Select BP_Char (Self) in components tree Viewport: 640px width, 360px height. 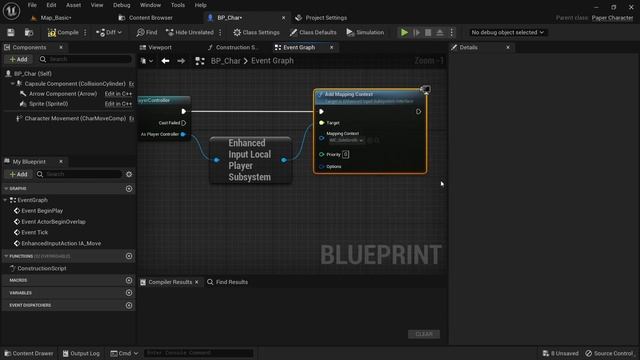point(33,73)
